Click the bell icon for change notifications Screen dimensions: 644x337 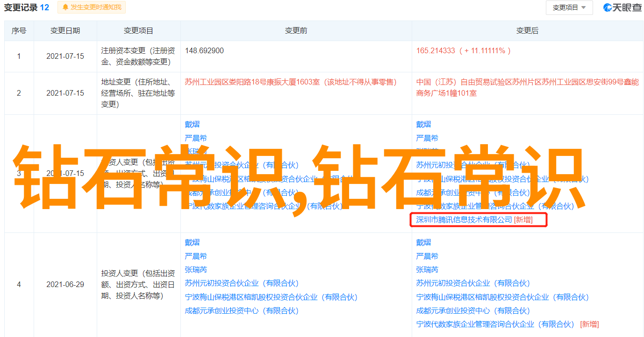click(x=65, y=7)
